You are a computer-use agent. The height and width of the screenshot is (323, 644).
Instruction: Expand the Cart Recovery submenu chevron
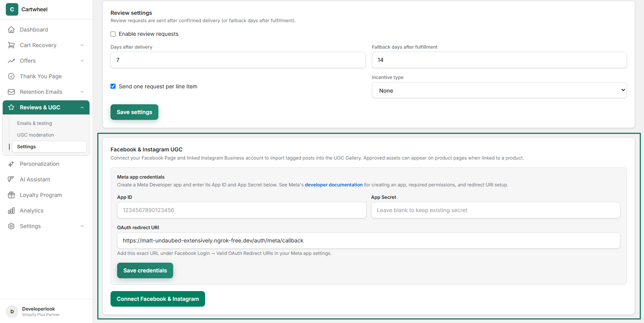coord(82,45)
